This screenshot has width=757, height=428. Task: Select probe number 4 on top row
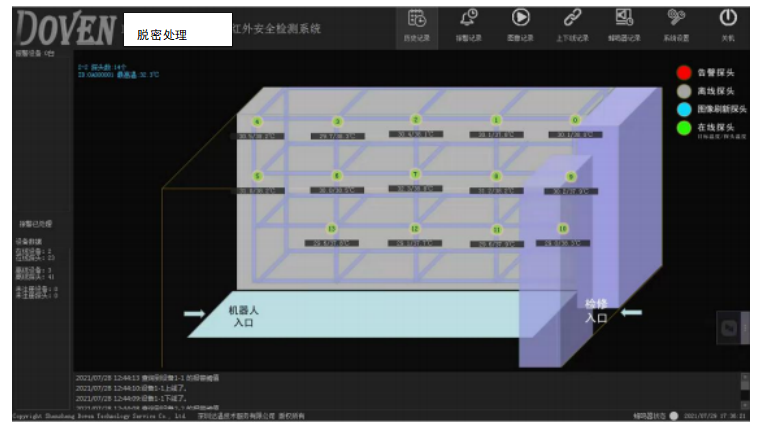click(257, 122)
